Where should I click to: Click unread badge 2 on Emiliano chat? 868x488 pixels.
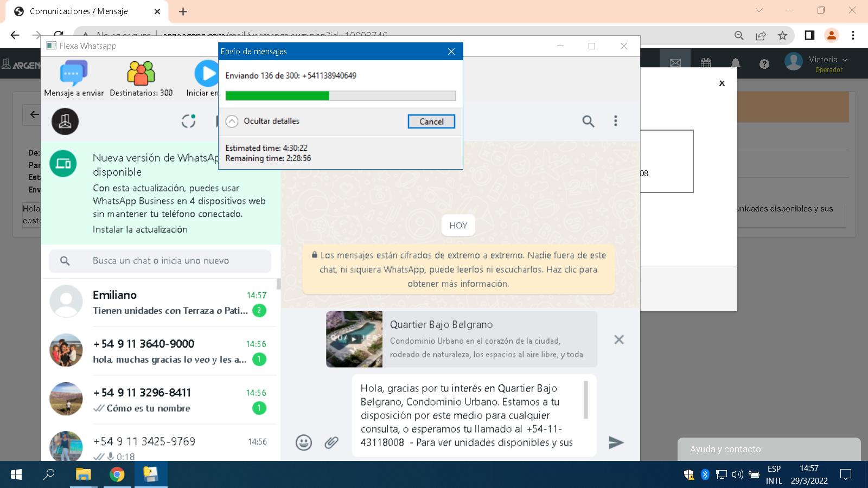click(x=259, y=311)
